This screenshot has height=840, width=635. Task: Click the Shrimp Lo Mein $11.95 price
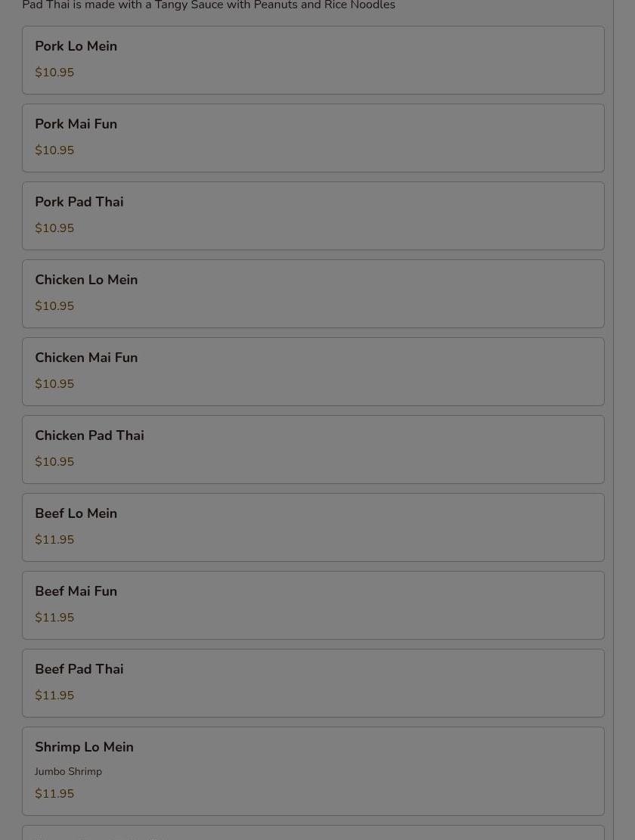pos(54,793)
